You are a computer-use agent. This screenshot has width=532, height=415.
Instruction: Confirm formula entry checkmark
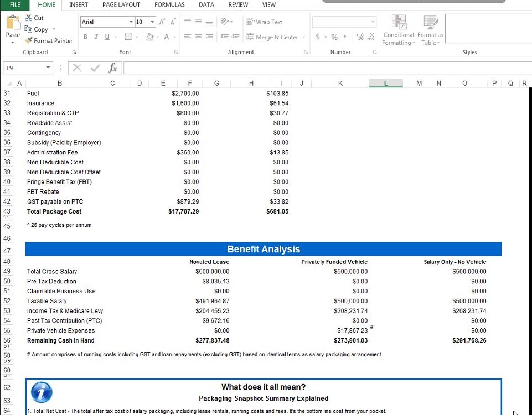(95, 68)
